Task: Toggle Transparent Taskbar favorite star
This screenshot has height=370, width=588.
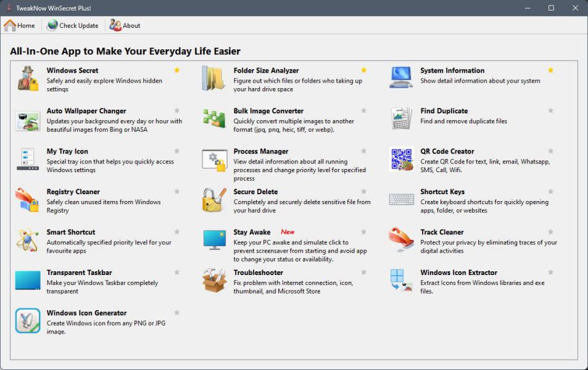Action: pos(177,273)
